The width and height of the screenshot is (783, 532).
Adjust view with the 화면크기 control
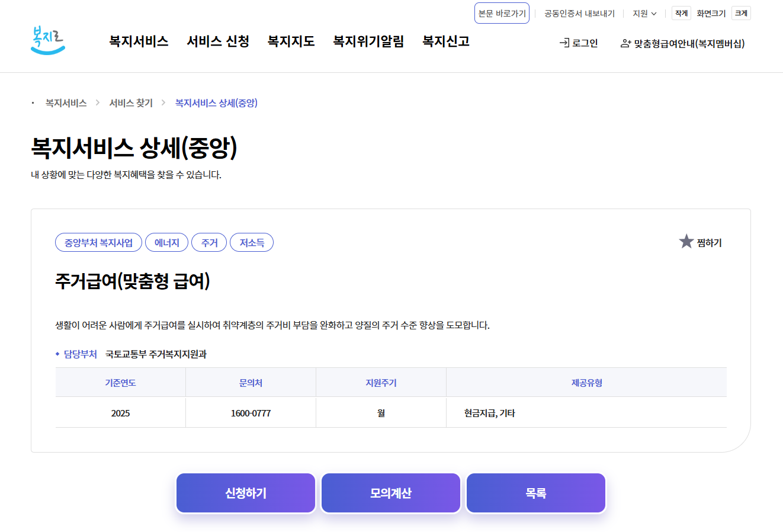point(710,12)
